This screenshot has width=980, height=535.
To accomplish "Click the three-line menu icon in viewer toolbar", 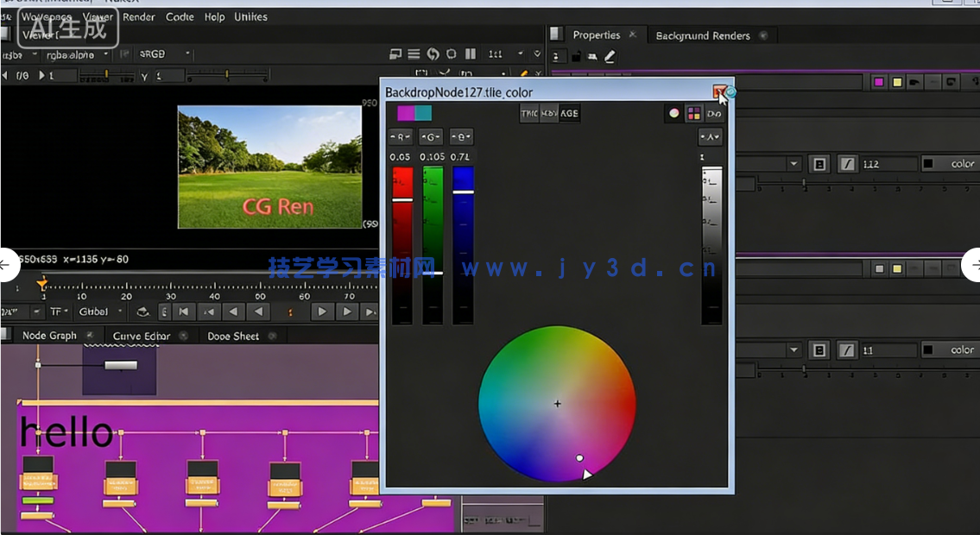I will (x=414, y=53).
